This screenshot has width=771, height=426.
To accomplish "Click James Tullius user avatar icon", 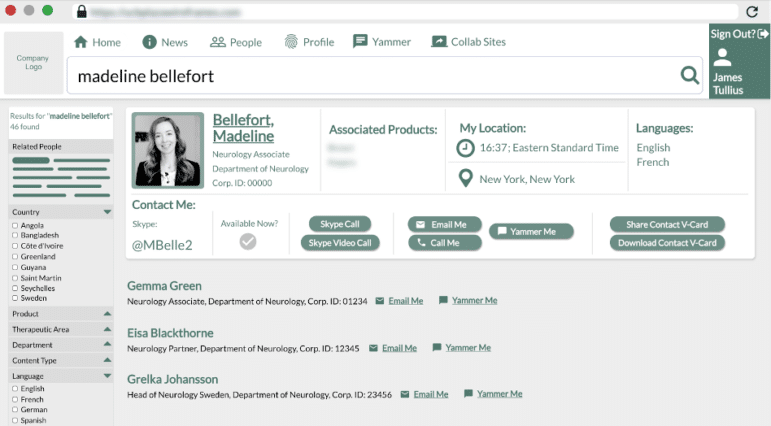I will 722,58.
